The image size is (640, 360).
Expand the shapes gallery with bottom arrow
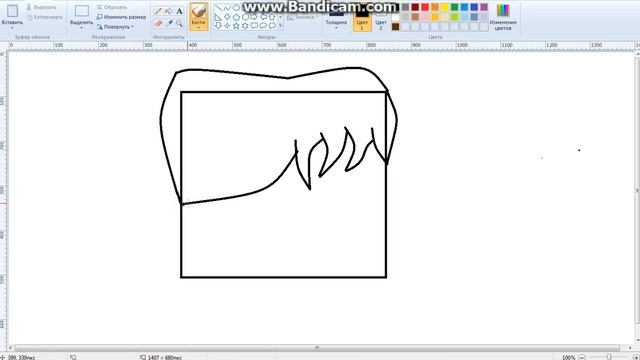tap(280, 26)
